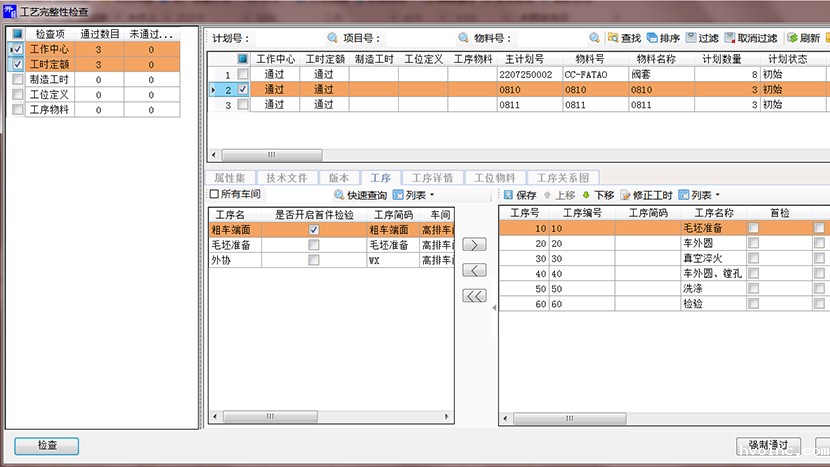Click the 修正工时 correct hours icon
Image resolution: width=830 pixels, height=467 pixels.
point(625,195)
